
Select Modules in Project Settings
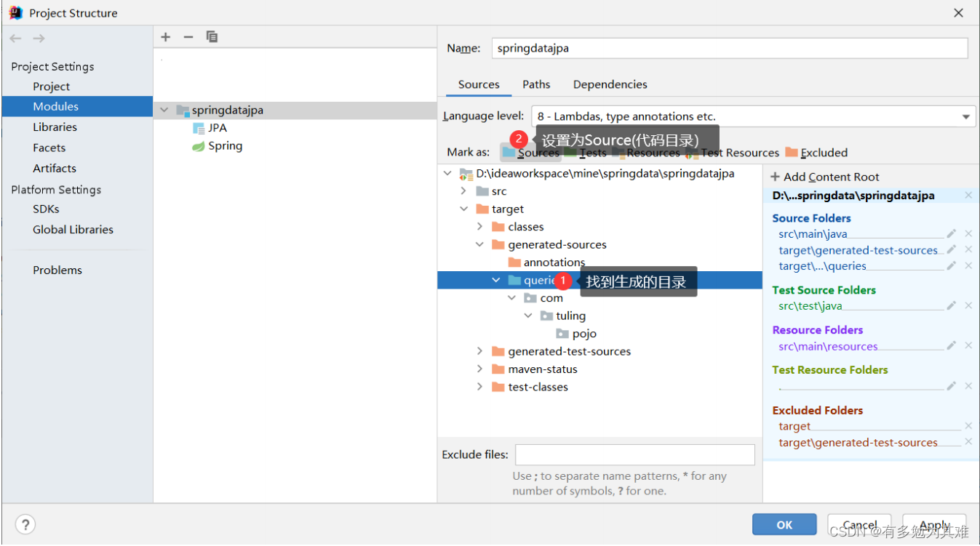(76, 106)
